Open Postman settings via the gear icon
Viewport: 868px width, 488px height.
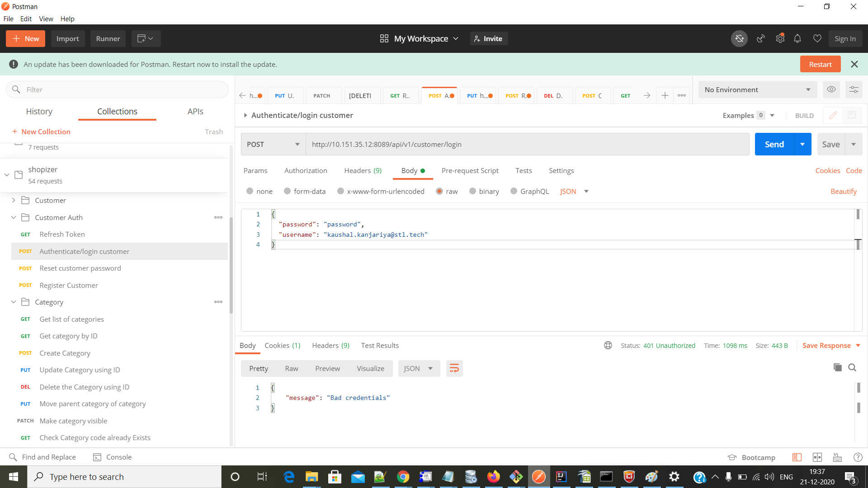pos(780,38)
